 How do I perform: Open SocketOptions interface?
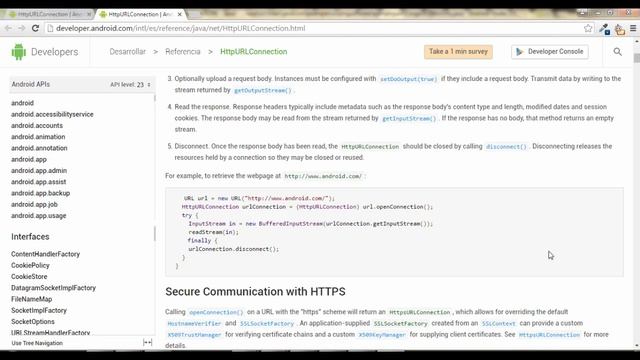[x=33, y=322]
